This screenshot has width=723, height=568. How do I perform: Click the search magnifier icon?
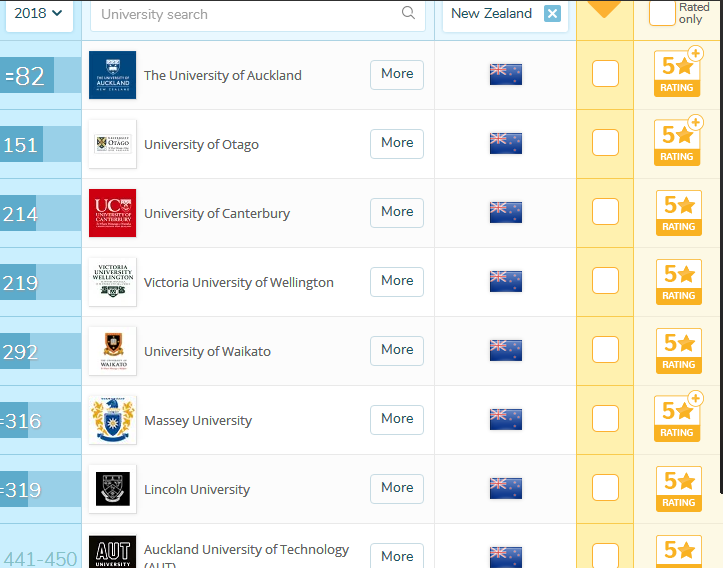408,13
